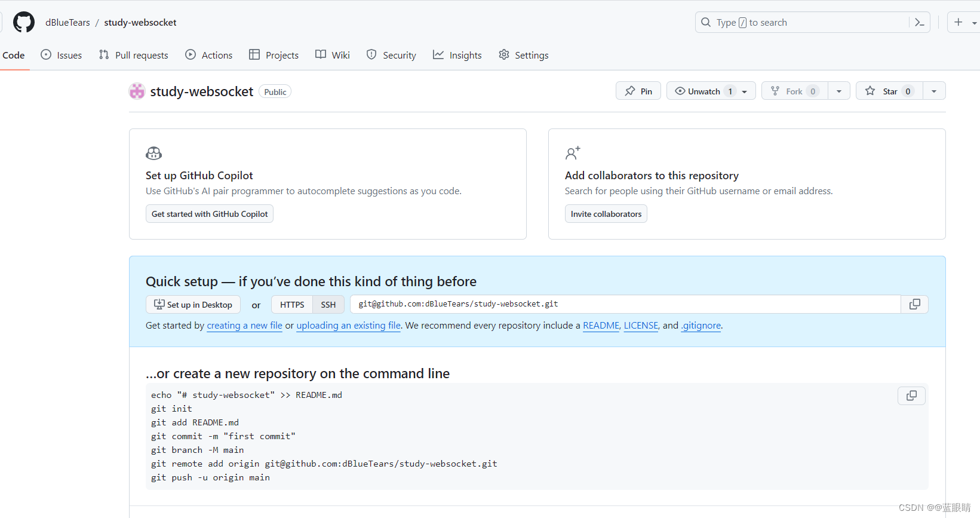Copy the clone URL to clipboard
The height and width of the screenshot is (518, 980).
914,304
